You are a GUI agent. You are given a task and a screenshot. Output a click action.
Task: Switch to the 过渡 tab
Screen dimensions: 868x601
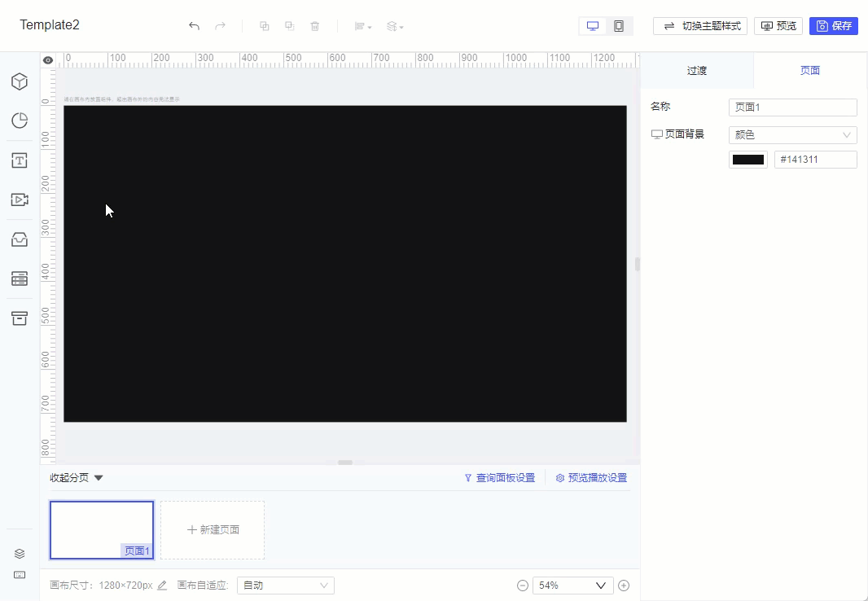[697, 70]
